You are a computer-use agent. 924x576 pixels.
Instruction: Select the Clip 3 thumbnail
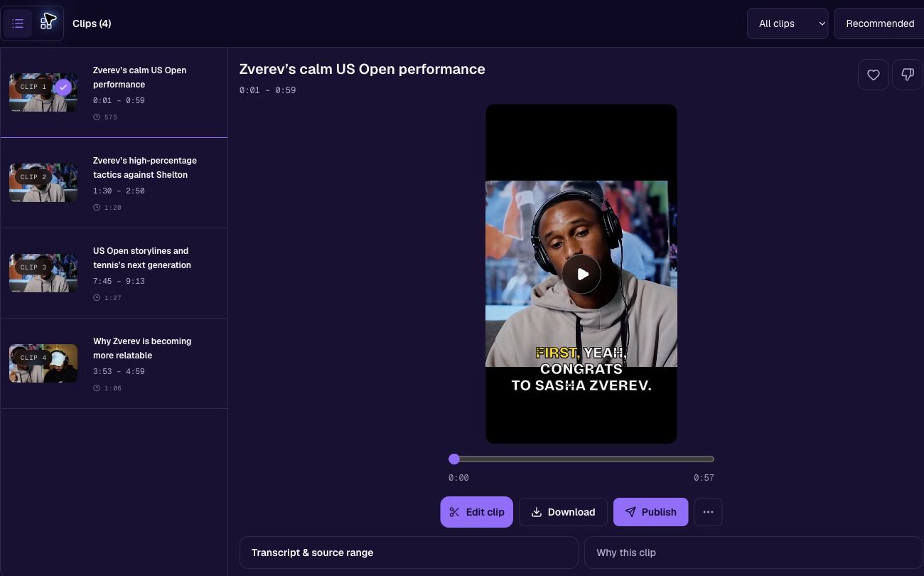coord(43,273)
